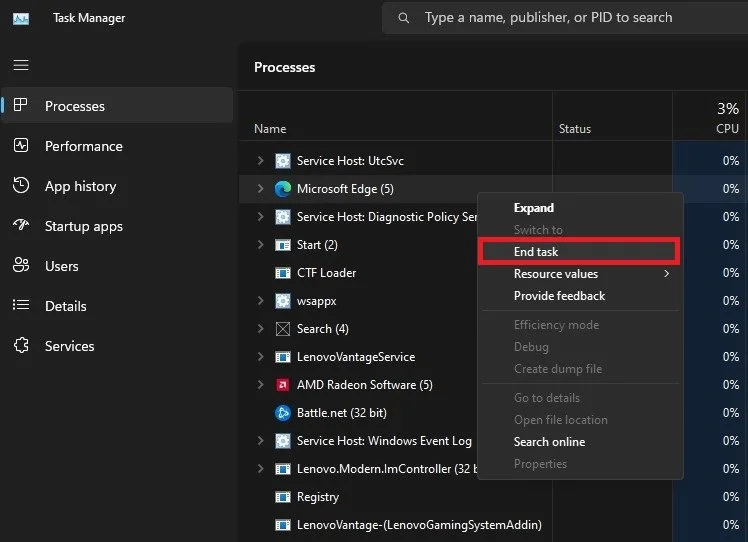Expand the Start (2) process group

point(260,244)
